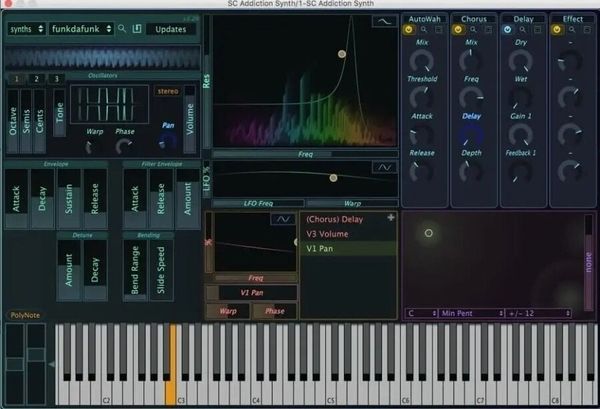
Task: Toggle the PolyNote mode button
Action: [x=25, y=315]
